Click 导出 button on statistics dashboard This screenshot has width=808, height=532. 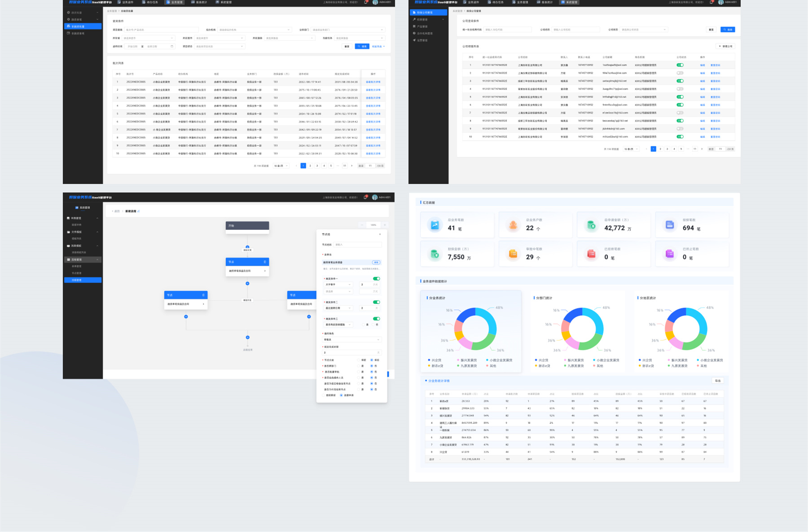(718, 381)
